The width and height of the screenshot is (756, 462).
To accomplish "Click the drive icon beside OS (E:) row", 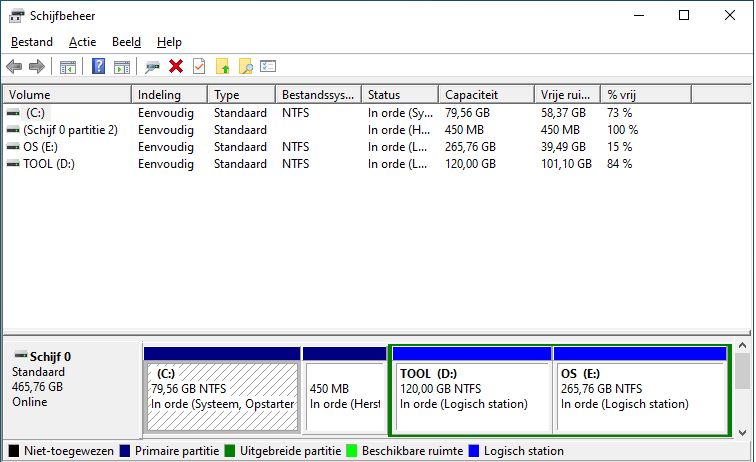I will pos(13,147).
